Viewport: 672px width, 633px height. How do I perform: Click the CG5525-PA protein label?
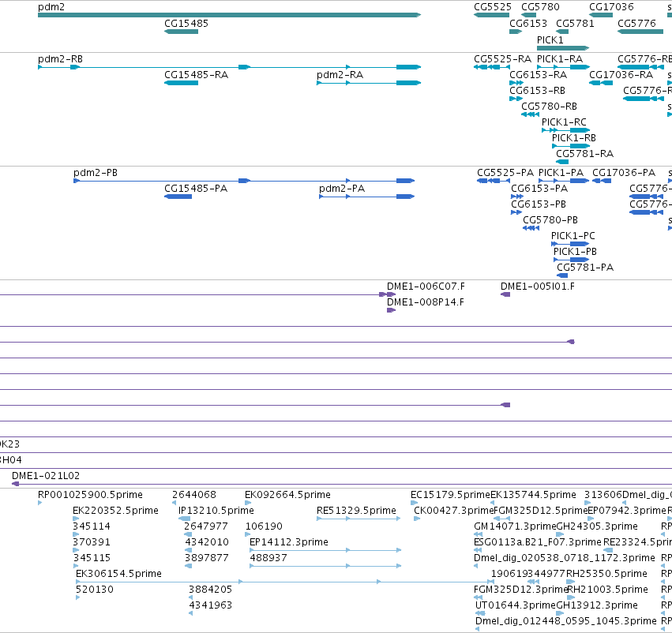tap(505, 173)
